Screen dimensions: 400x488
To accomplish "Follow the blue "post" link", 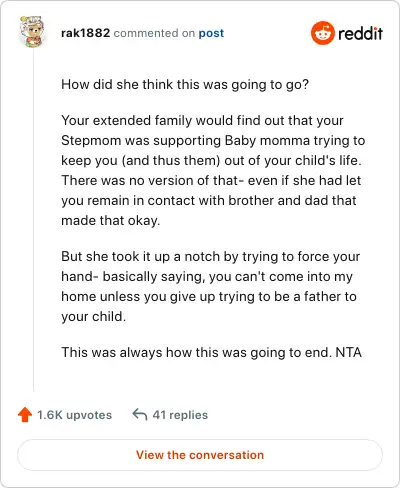I will 211,33.
